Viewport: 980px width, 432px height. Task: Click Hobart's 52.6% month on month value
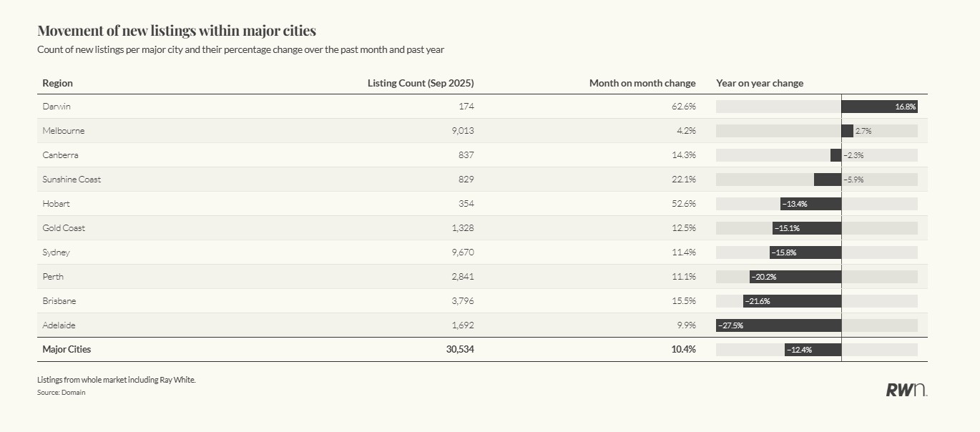point(684,204)
